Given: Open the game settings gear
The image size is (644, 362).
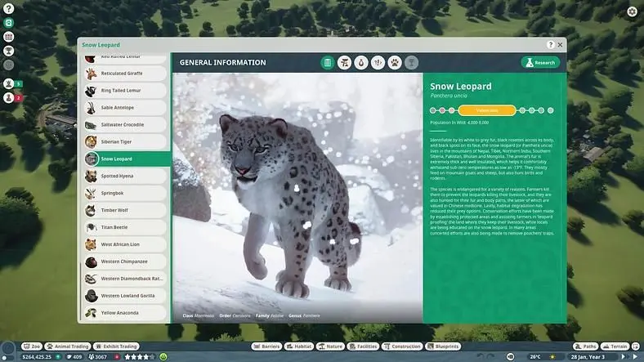Looking at the screenshot, I should pos(632,11).
